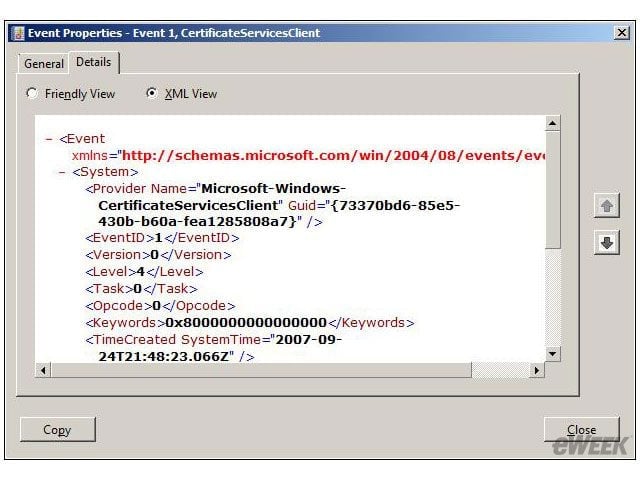Click the Close button
Image resolution: width=640 pixels, height=480 pixels.
(581, 429)
